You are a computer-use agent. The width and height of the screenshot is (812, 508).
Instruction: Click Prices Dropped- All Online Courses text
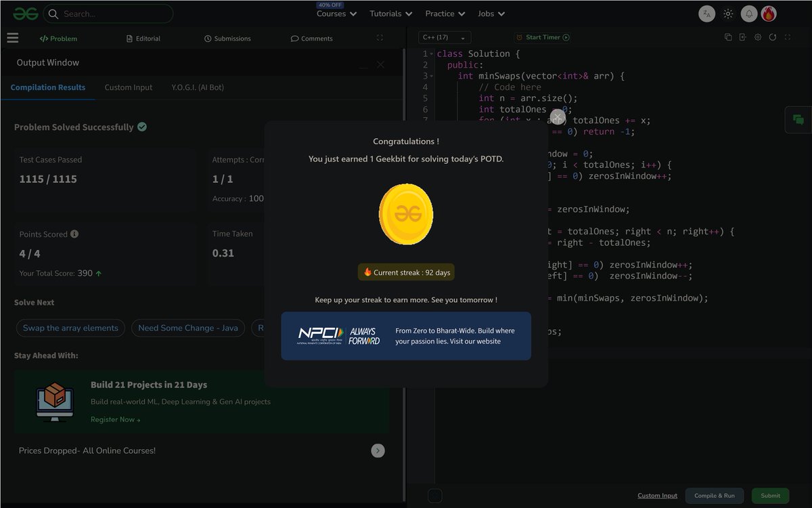coord(87,450)
